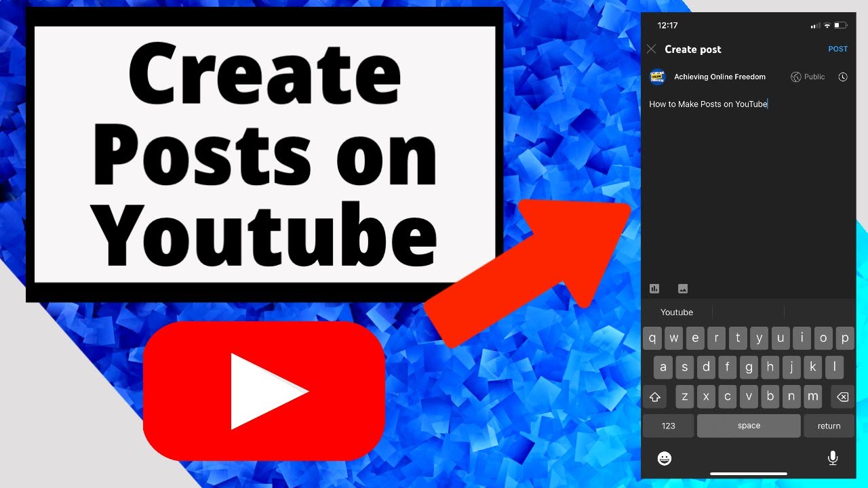The height and width of the screenshot is (488, 868).
Task: Tap the l key
Action: (834, 367)
